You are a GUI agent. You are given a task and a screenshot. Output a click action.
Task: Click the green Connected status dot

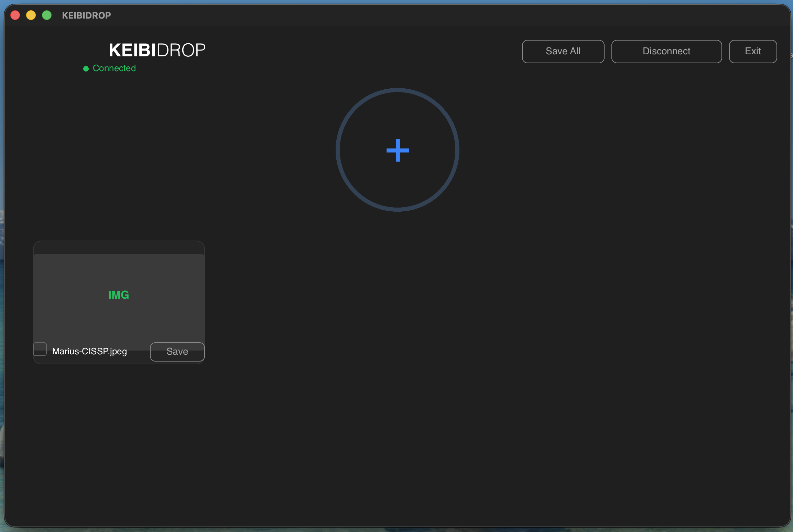86,68
